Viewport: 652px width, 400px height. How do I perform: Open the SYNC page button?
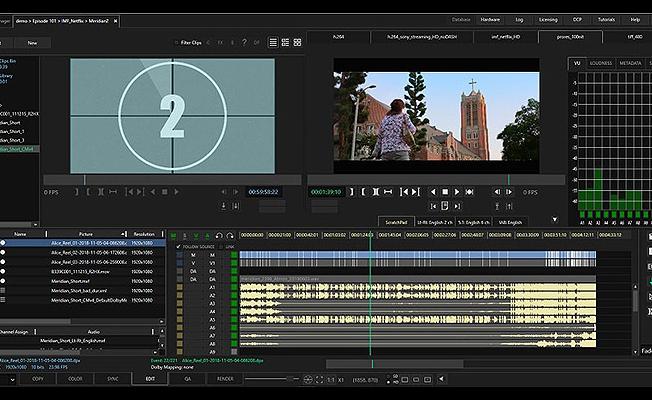point(113,379)
